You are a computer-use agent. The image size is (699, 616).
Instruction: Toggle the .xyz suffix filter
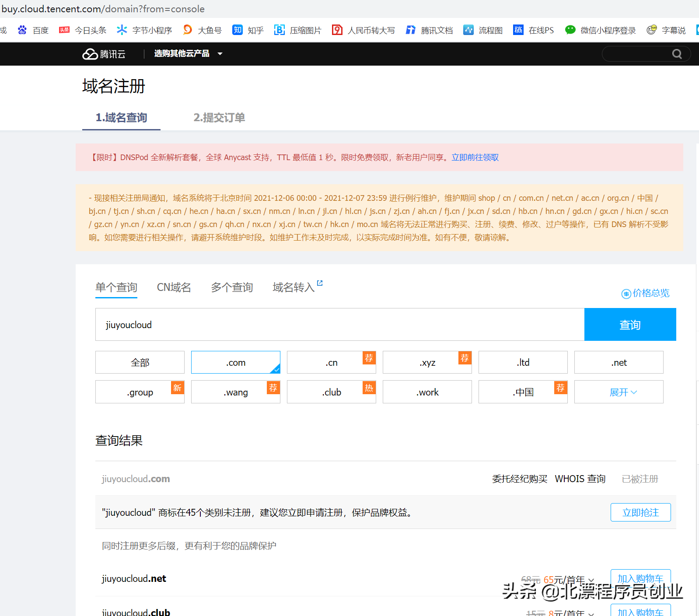427,362
